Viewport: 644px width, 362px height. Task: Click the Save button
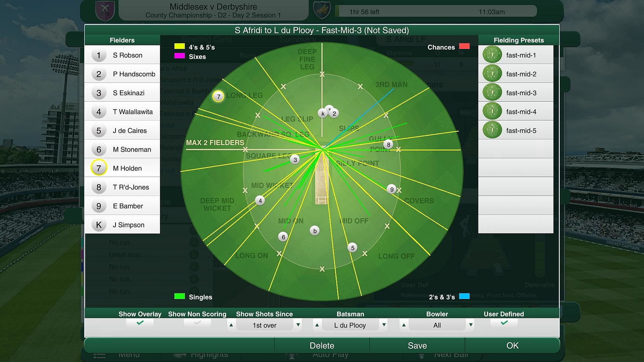click(x=417, y=346)
